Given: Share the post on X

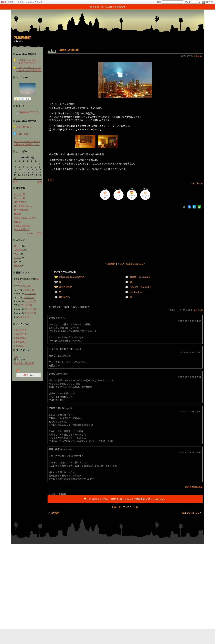Looking at the screenshot, I should 184,207.
